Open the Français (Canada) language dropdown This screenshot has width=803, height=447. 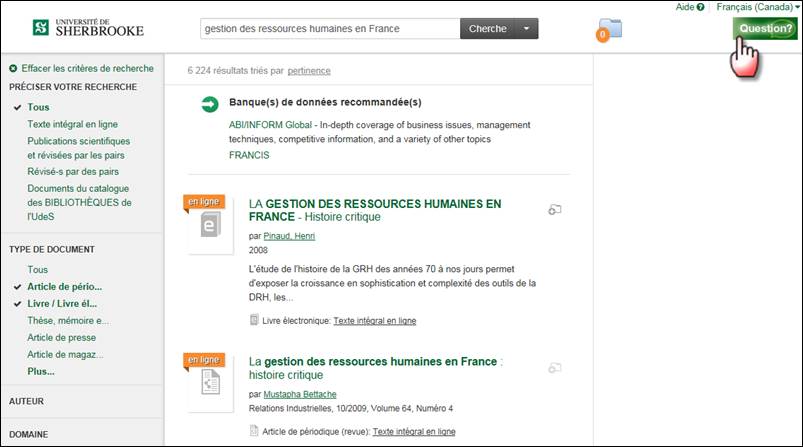(x=759, y=7)
